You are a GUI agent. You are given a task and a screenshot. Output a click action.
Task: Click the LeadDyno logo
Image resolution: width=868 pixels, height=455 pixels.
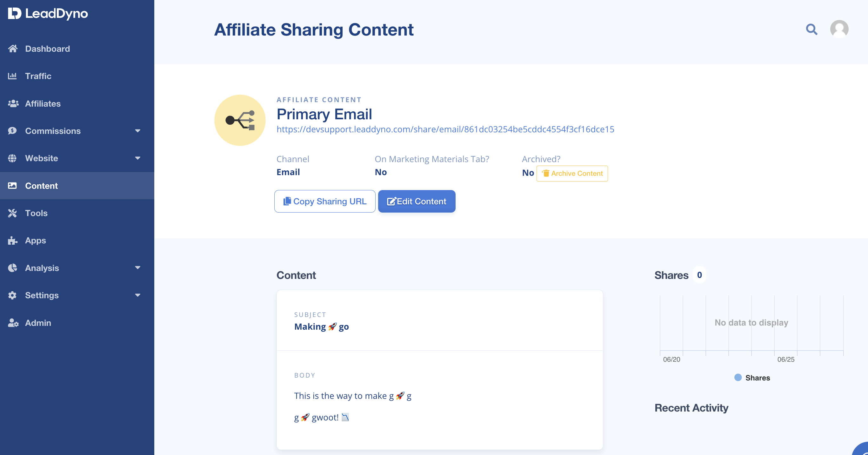tap(48, 13)
